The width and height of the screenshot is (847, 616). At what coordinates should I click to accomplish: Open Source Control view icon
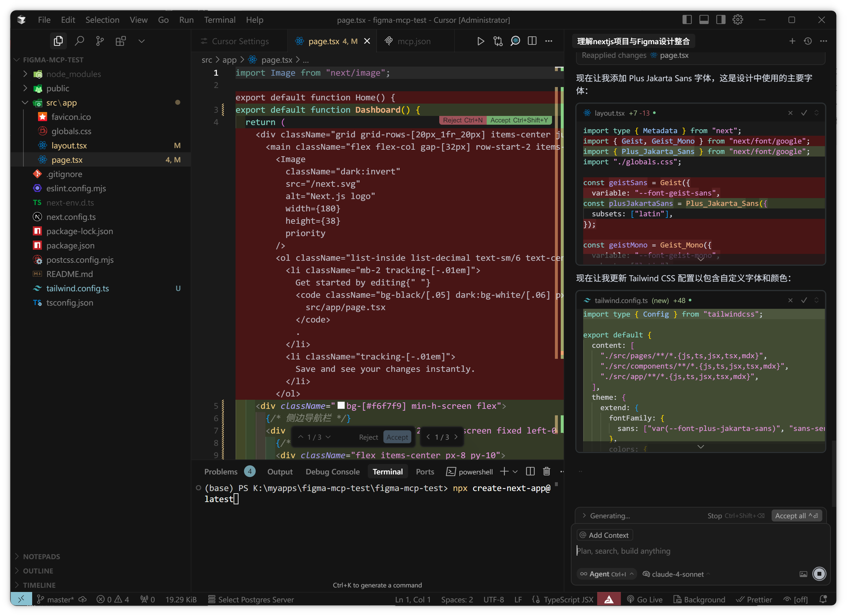[100, 41]
